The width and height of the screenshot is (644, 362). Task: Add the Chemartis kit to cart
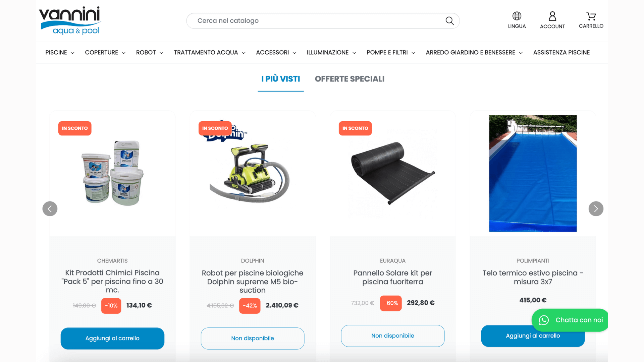112,339
